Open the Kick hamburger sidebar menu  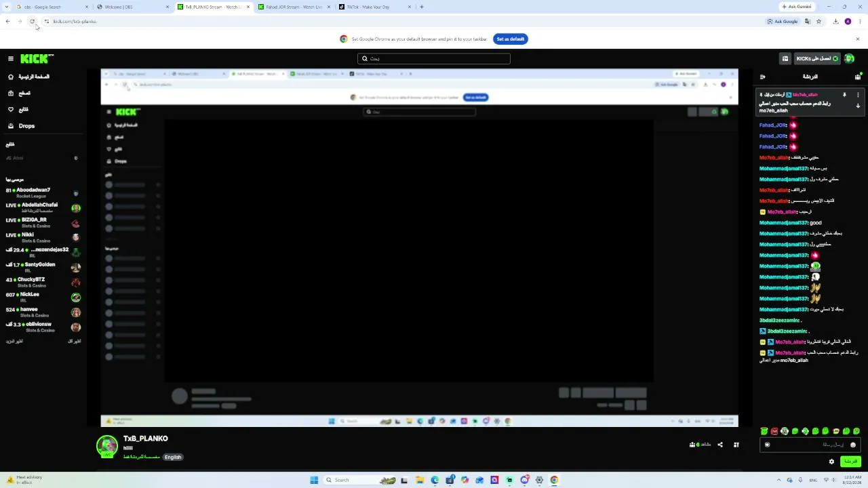10,59
